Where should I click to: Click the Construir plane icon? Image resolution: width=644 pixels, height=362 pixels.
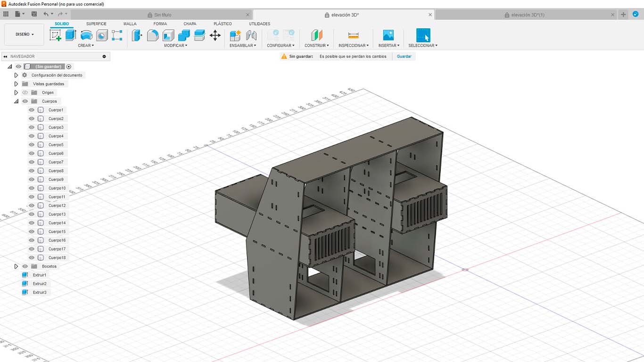317,35
